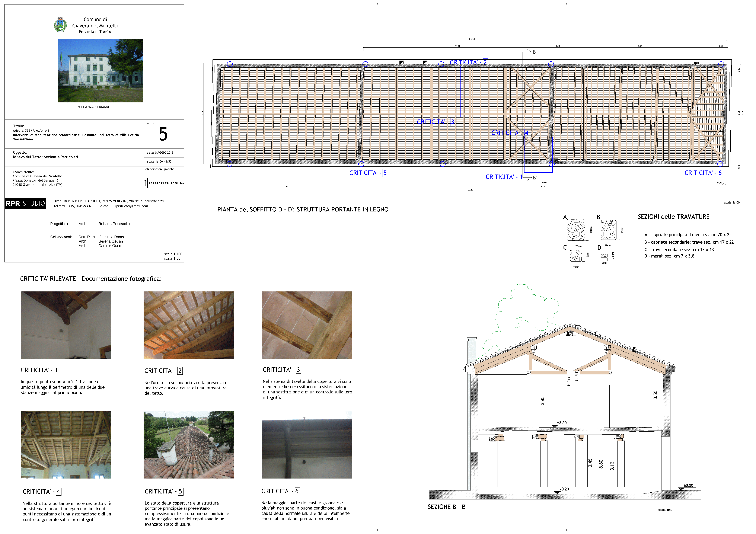Click the 'CRITICITA' - 2' photo caption title
This screenshot has height=534, width=756.
click(164, 371)
